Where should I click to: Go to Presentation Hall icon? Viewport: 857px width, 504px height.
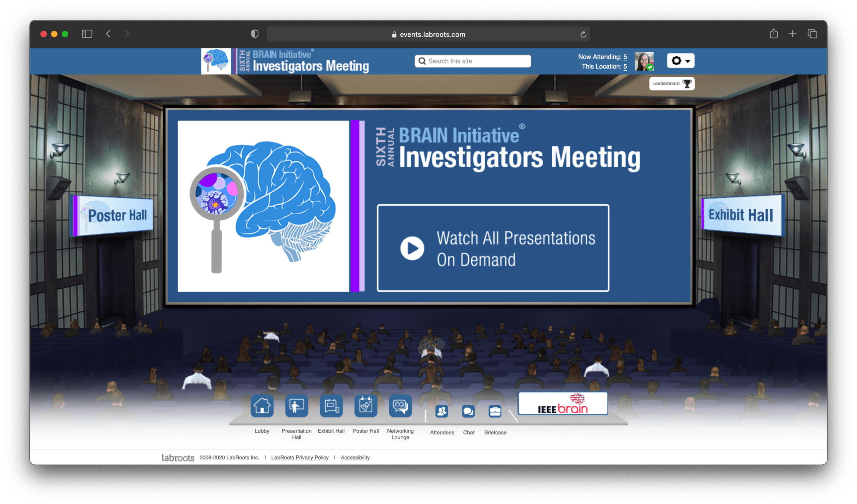tap(297, 406)
